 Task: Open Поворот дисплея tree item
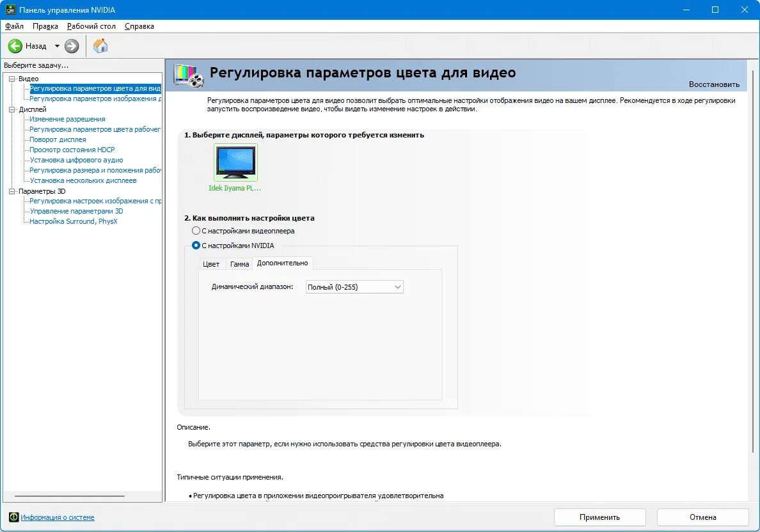click(x=58, y=139)
